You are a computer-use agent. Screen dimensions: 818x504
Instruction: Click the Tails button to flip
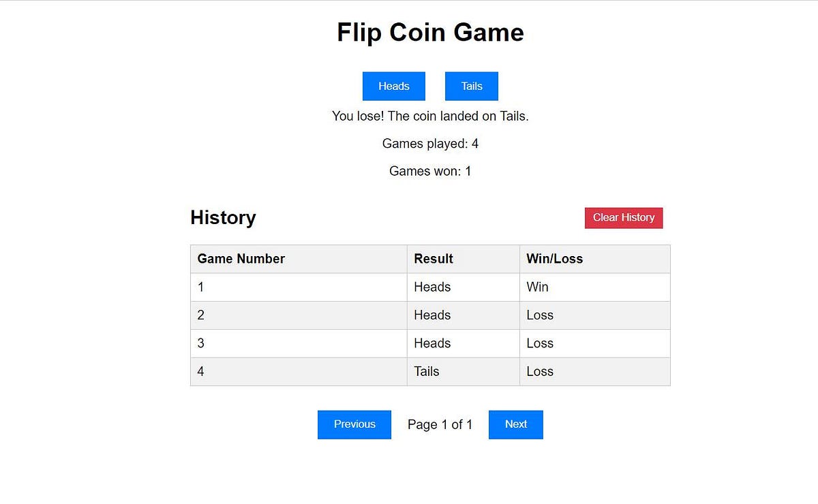pos(471,86)
